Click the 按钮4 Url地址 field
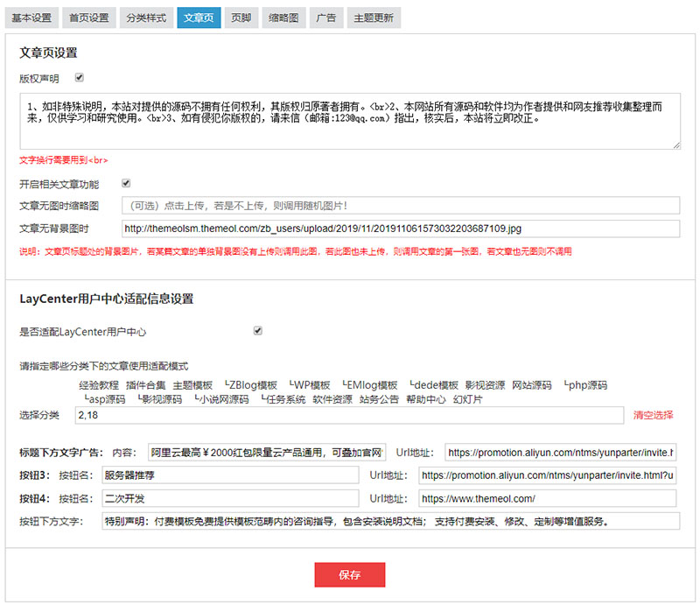700x605 pixels. (546, 498)
